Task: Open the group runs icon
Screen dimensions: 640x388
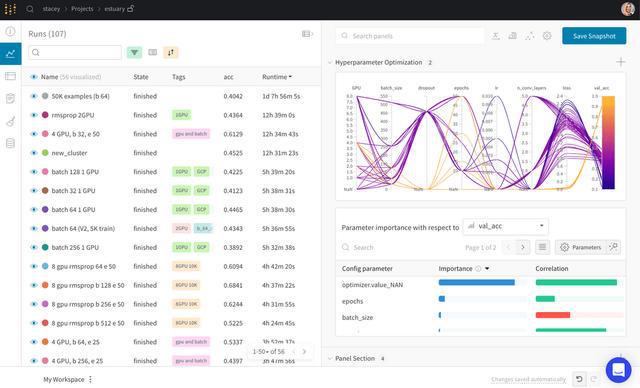Action: tap(153, 52)
